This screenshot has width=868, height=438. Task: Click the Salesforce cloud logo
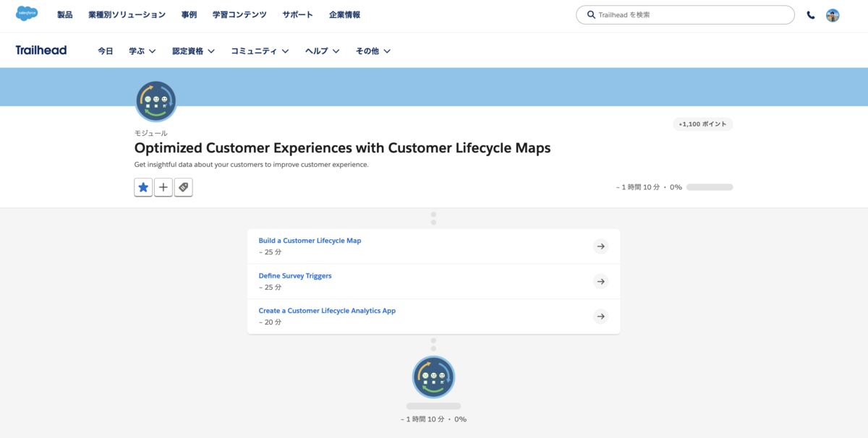(x=27, y=14)
